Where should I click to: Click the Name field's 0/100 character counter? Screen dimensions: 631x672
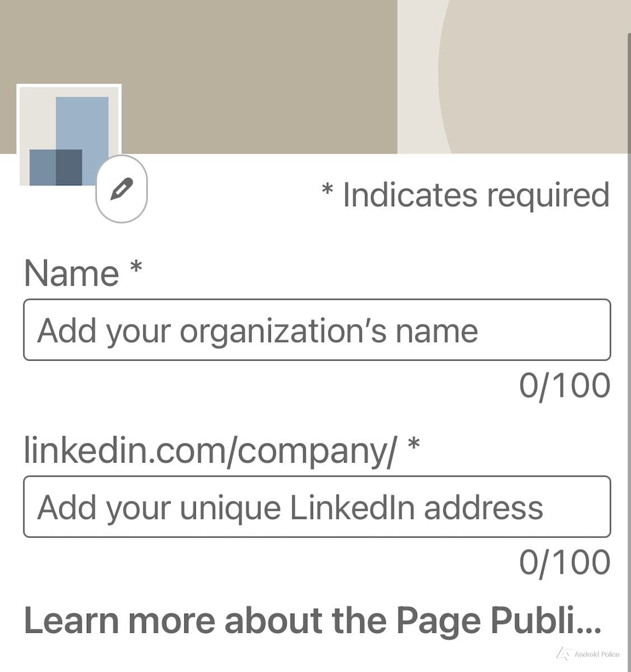pyautogui.click(x=564, y=385)
